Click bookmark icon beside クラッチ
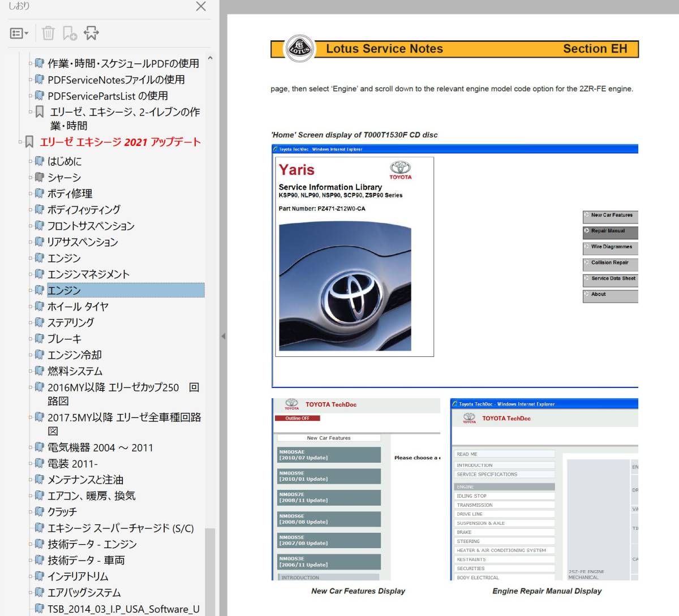Viewport: 679px width, 616px height. click(40, 511)
